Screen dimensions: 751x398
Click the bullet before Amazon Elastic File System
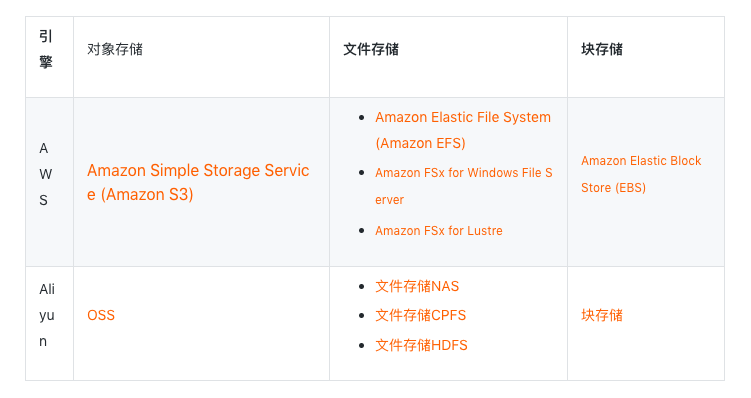pos(362,117)
